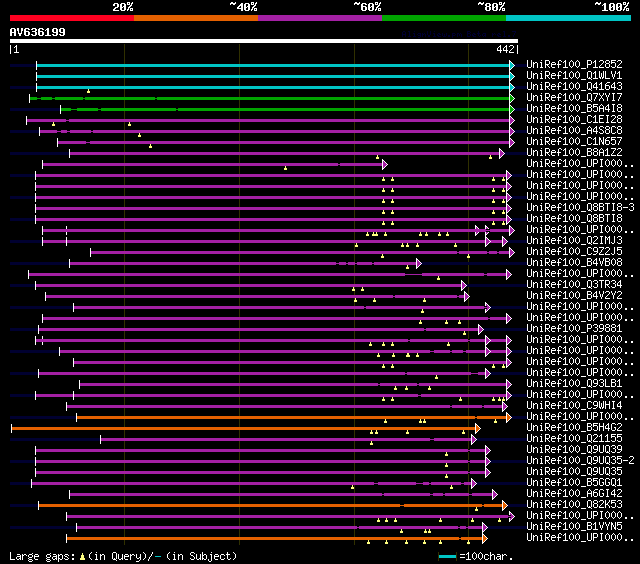The image size is (640, 564).
Task: Click the orange alignment bar of UniRef100_B5H4G2
Action: 246,429
